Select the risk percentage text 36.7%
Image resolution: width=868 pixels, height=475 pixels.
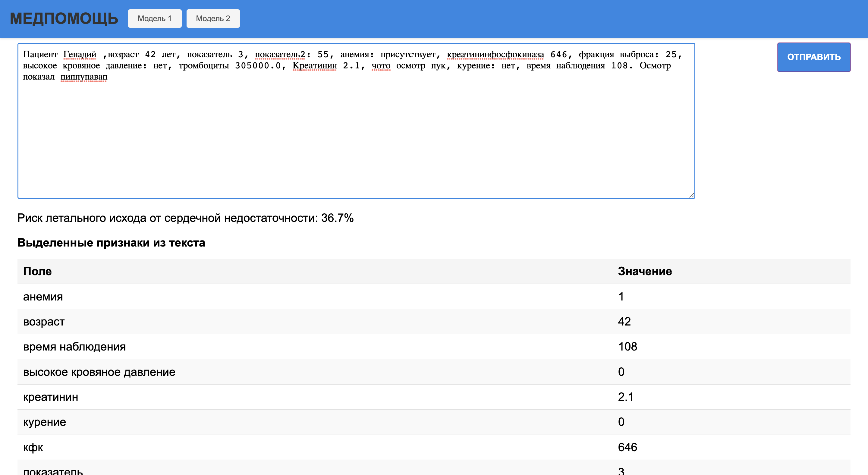tap(337, 218)
